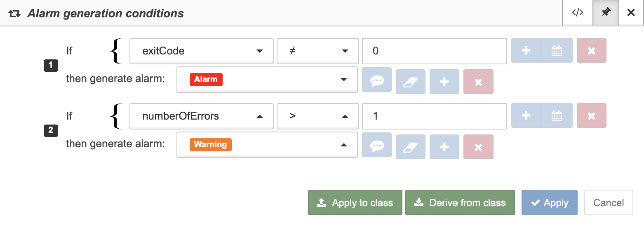Click the value field containing 0
Image resolution: width=644 pixels, height=226 pixels.
click(434, 51)
